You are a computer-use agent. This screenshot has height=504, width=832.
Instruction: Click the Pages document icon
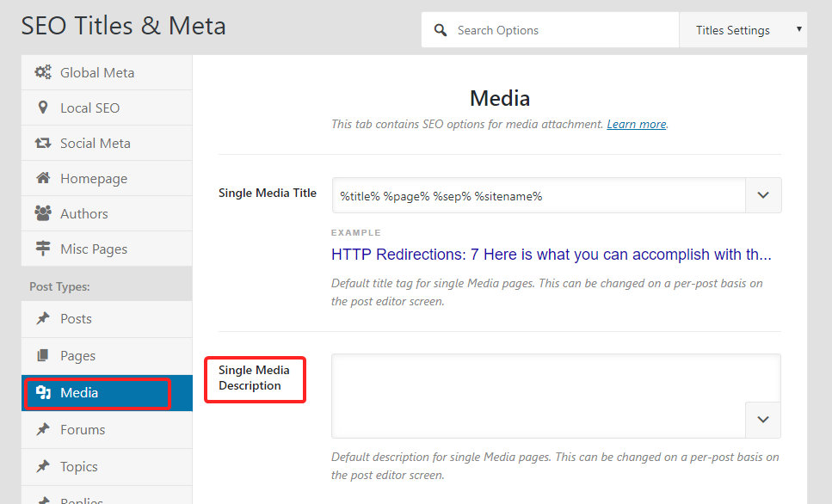point(42,356)
